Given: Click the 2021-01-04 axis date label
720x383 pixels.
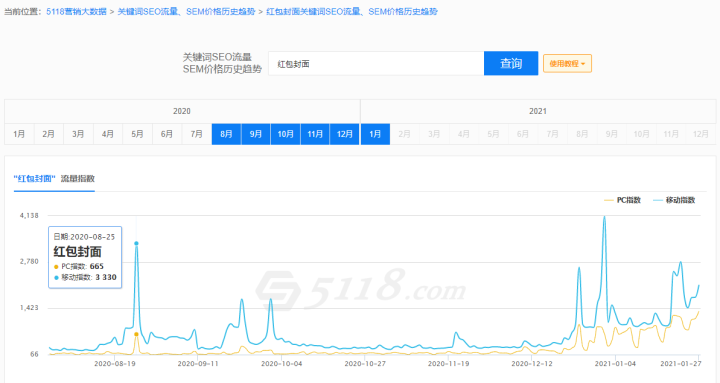Looking at the screenshot, I should [615, 364].
